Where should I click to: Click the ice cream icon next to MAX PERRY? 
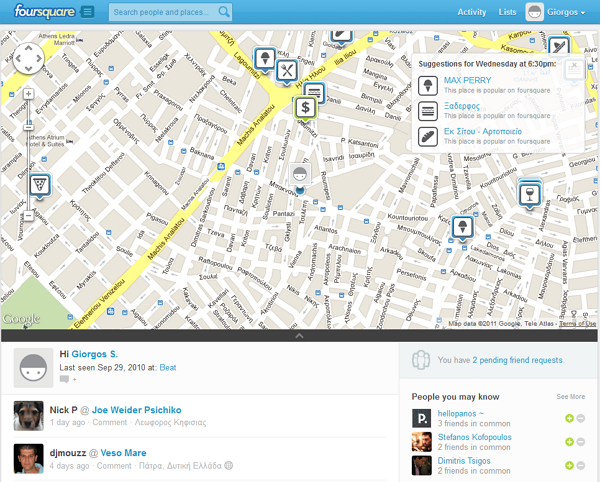pyautogui.click(x=428, y=85)
